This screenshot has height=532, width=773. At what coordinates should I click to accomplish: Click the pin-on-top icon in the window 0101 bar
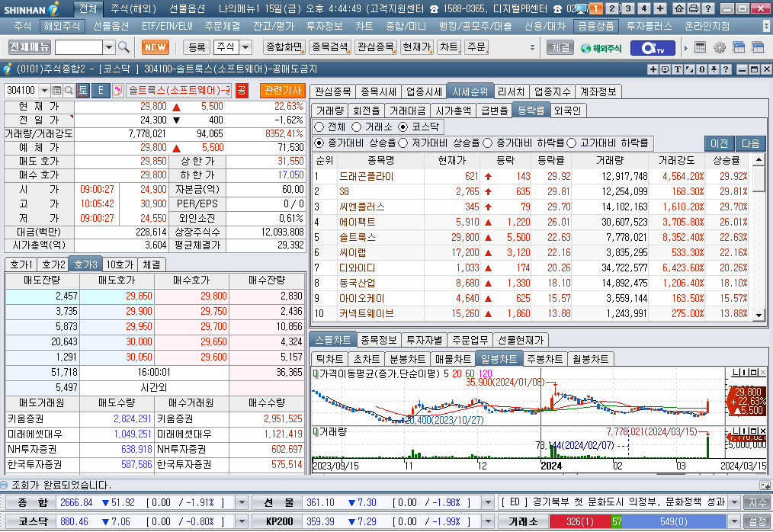click(714, 69)
